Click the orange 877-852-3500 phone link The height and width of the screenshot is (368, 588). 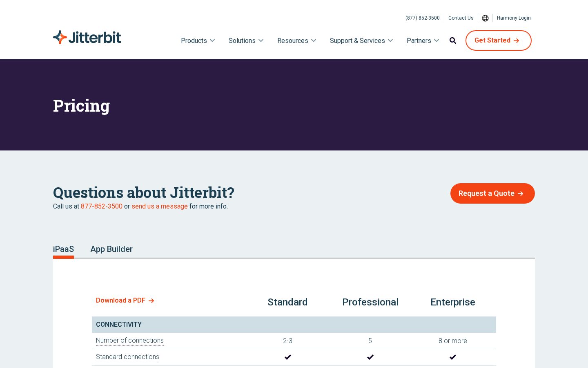point(102,206)
